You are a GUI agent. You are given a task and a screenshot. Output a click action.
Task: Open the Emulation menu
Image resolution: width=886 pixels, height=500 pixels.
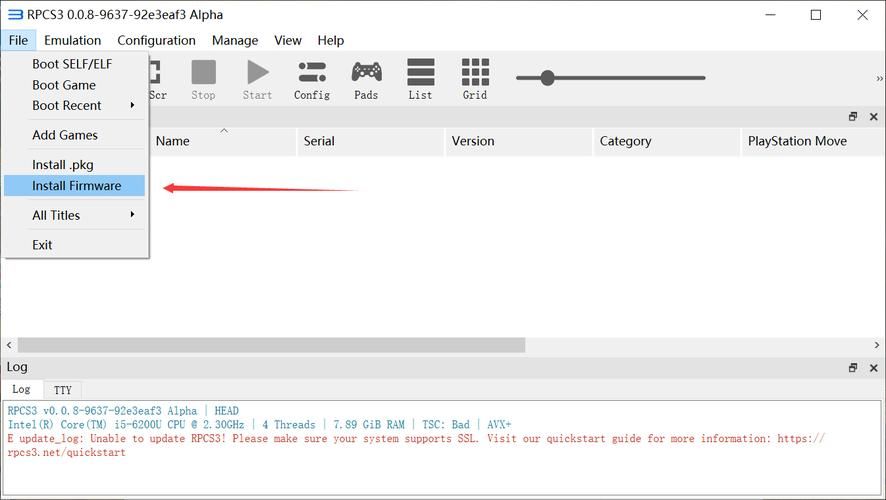tap(72, 40)
